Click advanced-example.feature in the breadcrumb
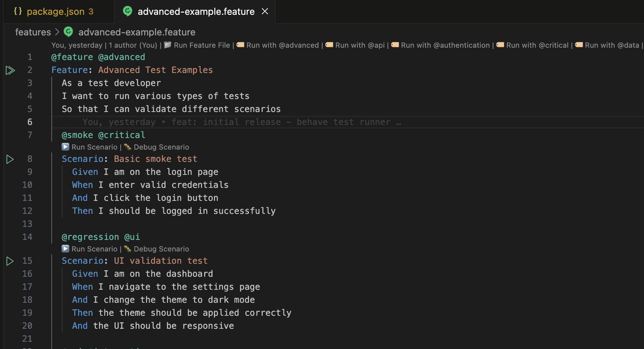 (137, 32)
